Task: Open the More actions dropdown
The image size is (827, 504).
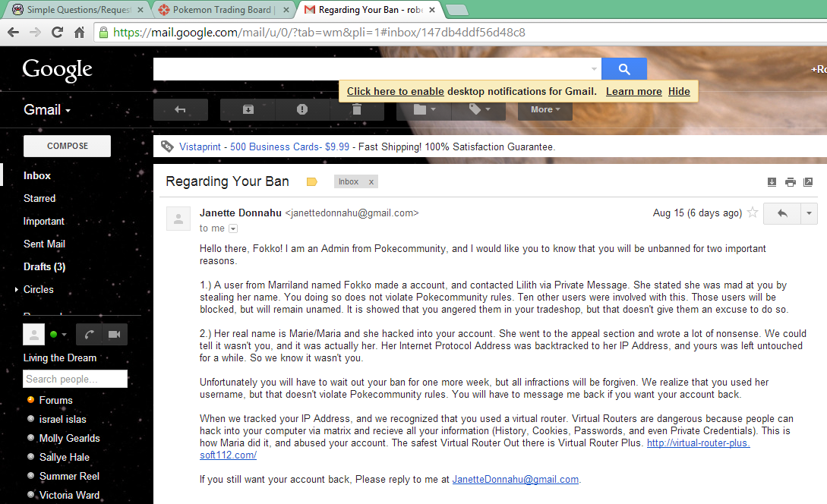Action: 544,109
